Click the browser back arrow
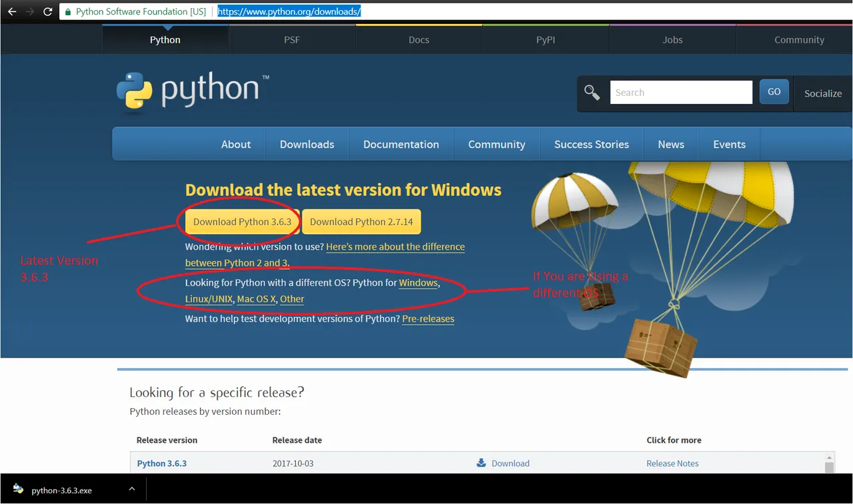The width and height of the screenshot is (853, 504). (11, 11)
